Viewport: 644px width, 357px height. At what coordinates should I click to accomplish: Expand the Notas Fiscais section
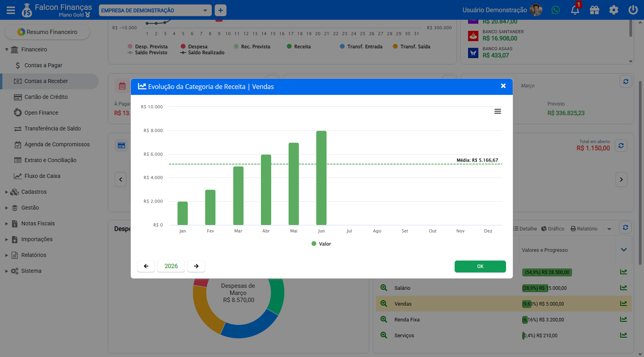7,223
